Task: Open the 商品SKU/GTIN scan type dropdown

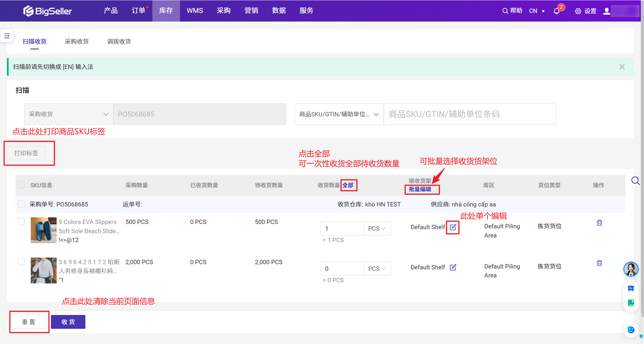Action: coord(339,114)
